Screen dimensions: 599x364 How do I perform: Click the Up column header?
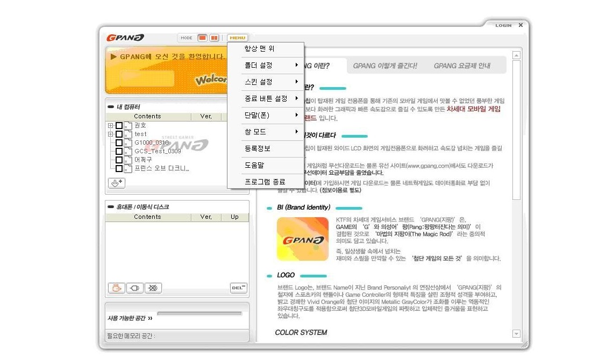[234, 217]
